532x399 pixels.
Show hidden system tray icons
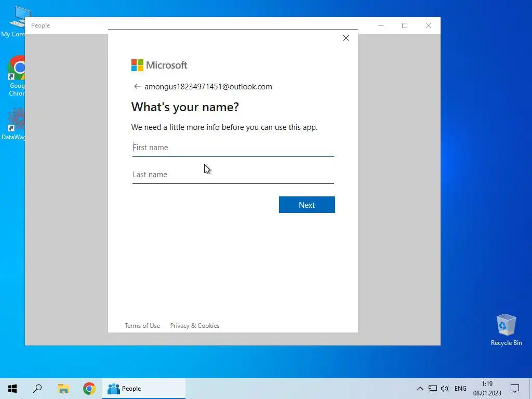pyautogui.click(x=420, y=389)
